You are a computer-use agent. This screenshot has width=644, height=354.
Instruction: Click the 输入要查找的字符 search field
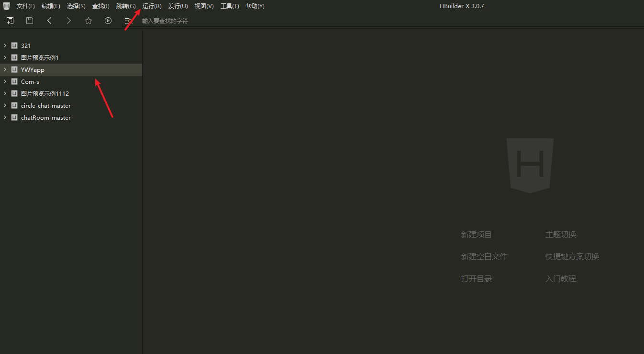(165, 21)
